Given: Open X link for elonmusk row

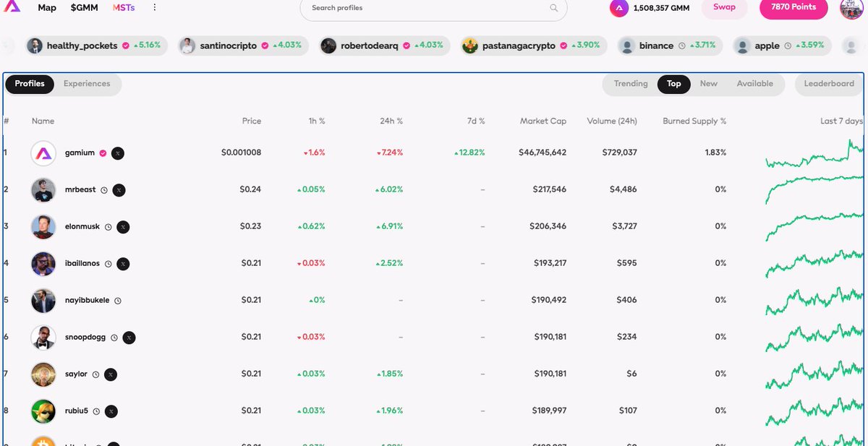Looking at the screenshot, I should click(x=123, y=227).
